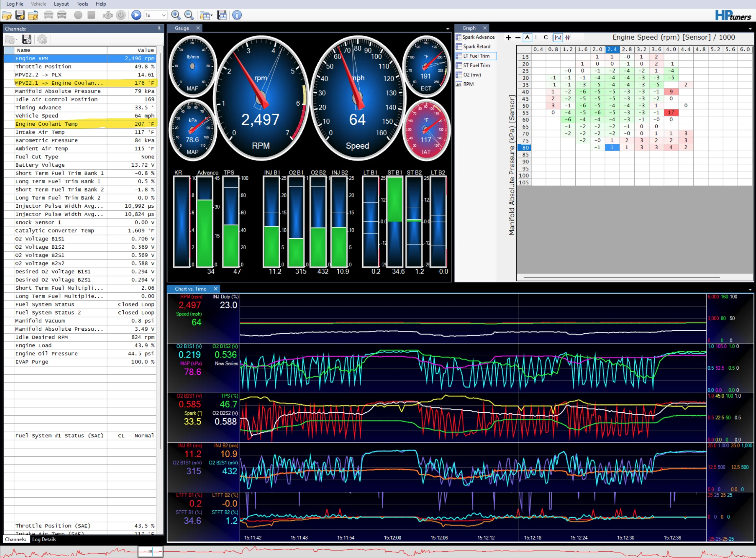
Task: Click the second grey car icon in the toolbar
Action: point(62,15)
